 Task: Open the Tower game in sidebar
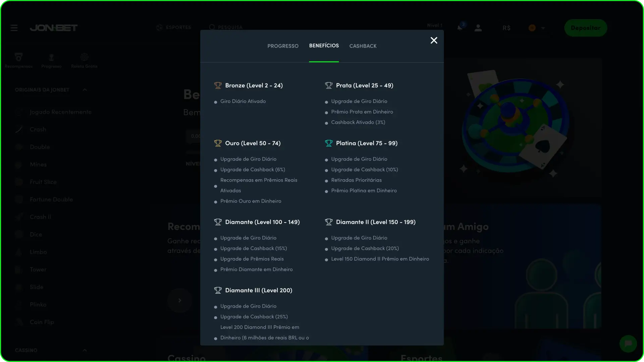pyautogui.click(x=31, y=269)
